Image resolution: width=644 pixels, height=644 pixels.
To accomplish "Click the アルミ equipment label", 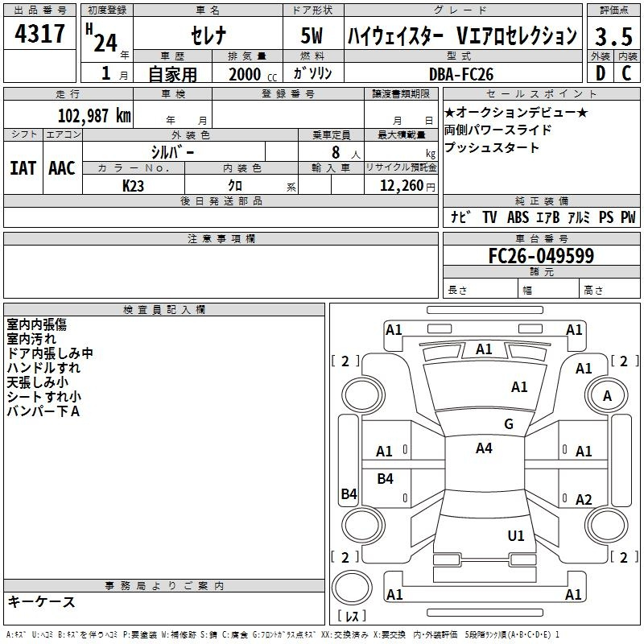I will (x=579, y=217).
